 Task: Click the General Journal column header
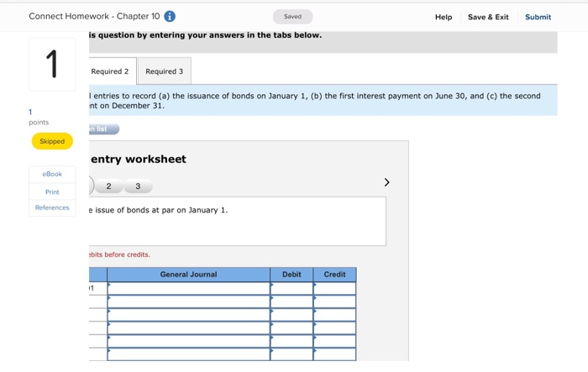pyautogui.click(x=188, y=275)
